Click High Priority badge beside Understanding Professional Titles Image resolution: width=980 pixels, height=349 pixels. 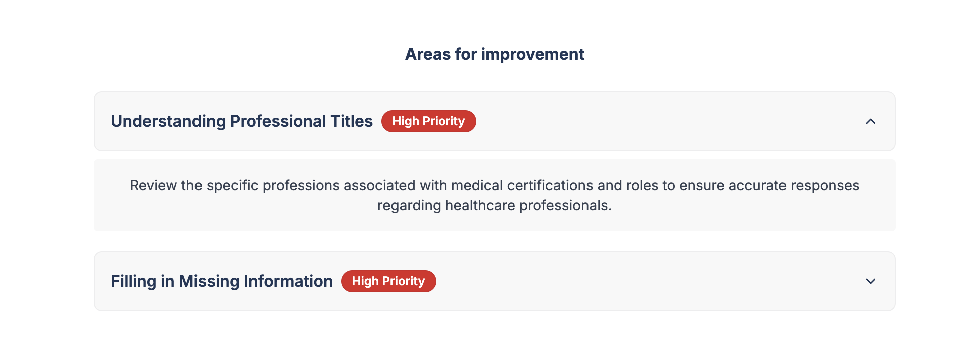428,121
